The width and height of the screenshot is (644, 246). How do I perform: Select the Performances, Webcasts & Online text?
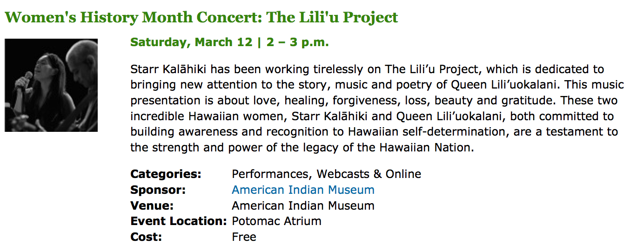(x=326, y=174)
